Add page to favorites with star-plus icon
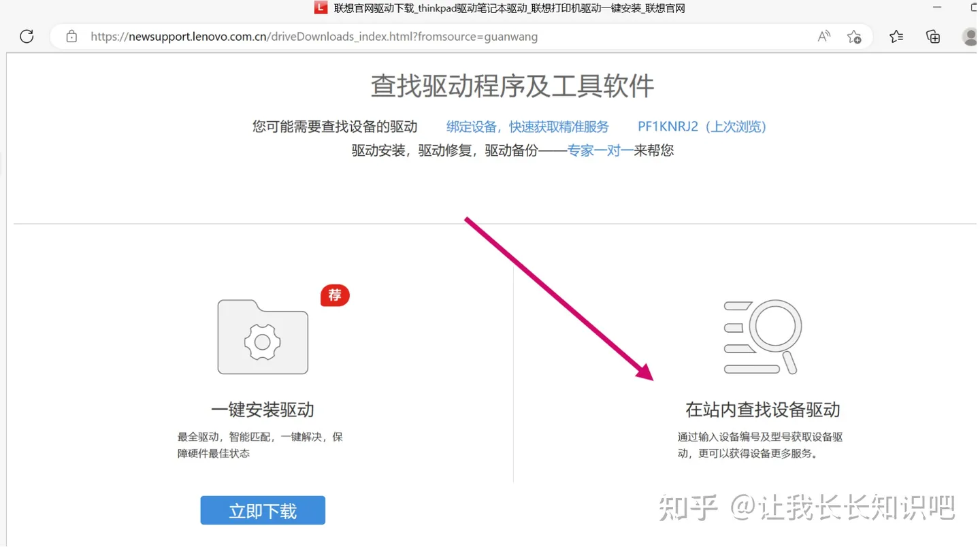This screenshot has width=980, height=547. click(854, 37)
